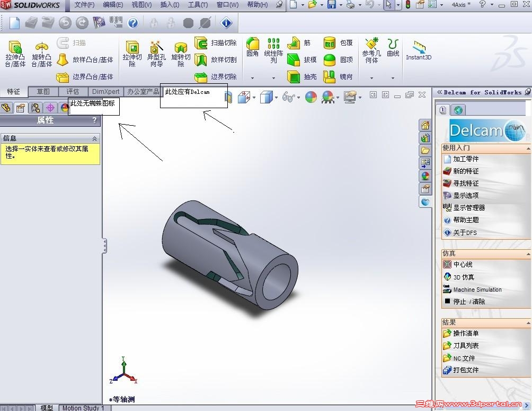The width and height of the screenshot is (532, 411).
Task: Click 停止 /清除 to stop simulation
Action: (465, 302)
